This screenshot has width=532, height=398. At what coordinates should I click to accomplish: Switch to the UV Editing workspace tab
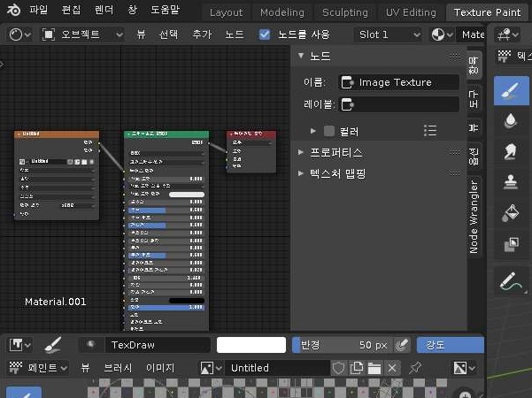click(x=411, y=12)
